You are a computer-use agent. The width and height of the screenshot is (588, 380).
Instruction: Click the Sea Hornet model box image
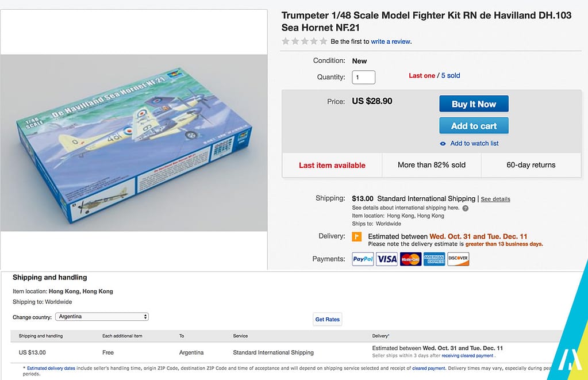(134, 143)
